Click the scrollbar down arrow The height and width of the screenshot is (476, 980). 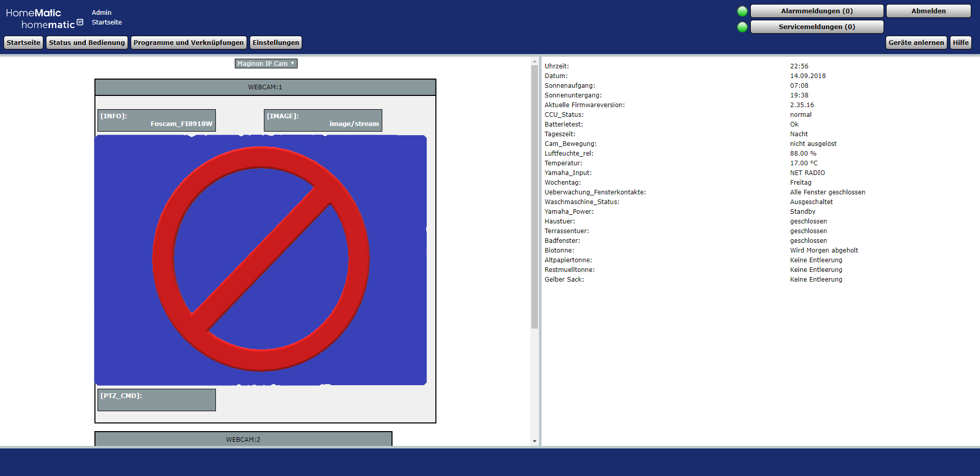click(x=534, y=441)
